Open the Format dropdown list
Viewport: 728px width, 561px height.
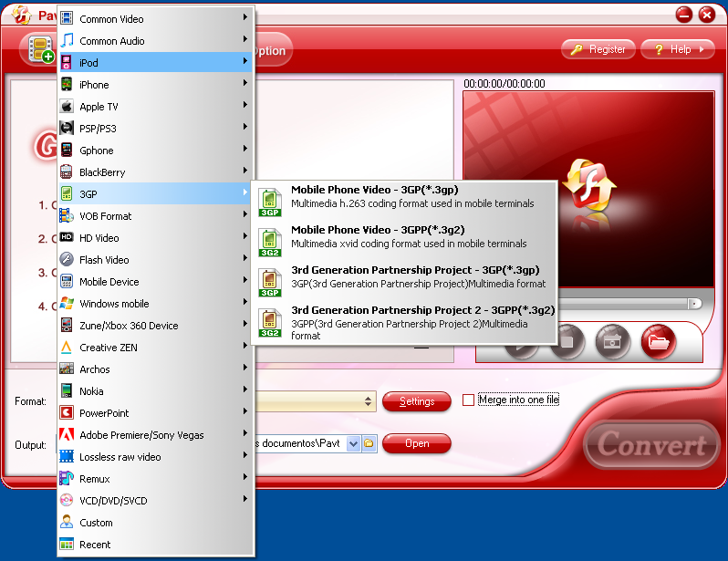click(368, 401)
